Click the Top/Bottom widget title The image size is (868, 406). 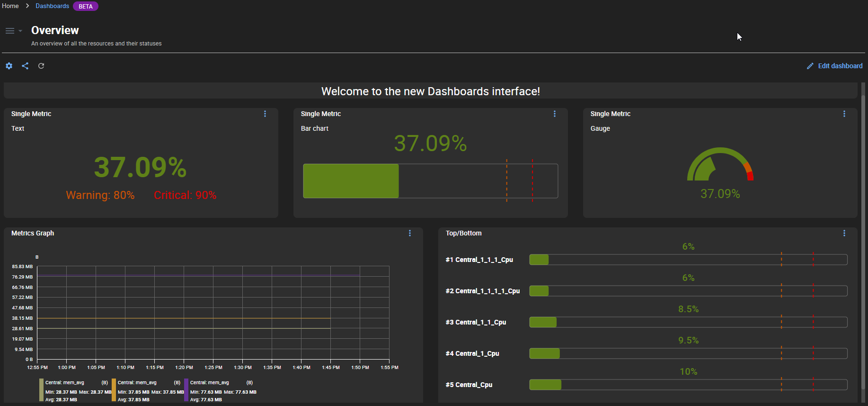point(463,233)
